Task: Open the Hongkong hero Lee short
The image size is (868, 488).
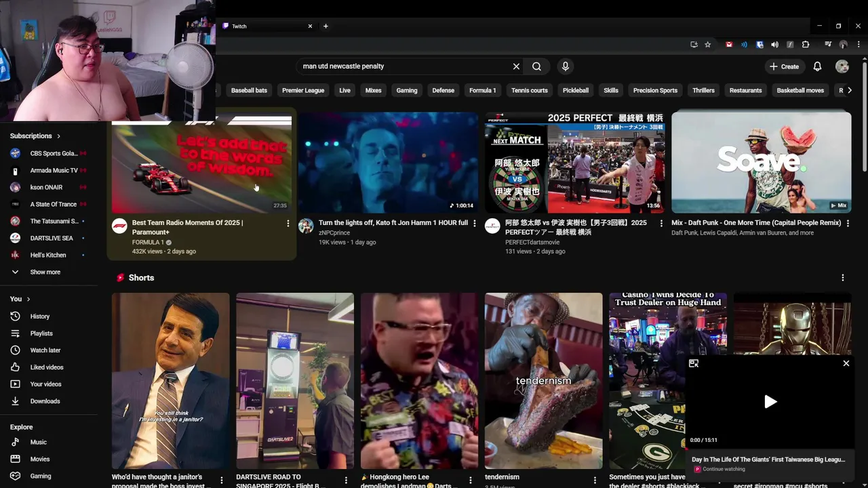Action: (419, 381)
